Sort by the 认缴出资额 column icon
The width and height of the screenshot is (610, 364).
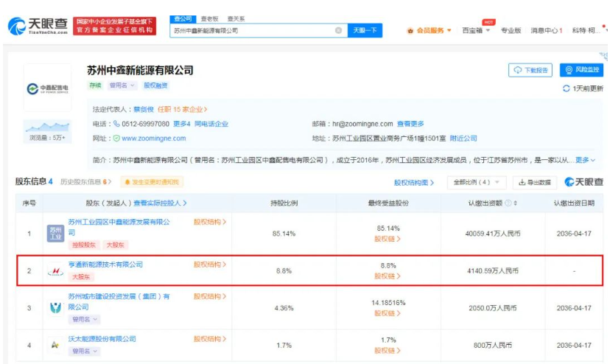pyautogui.click(x=515, y=203)
